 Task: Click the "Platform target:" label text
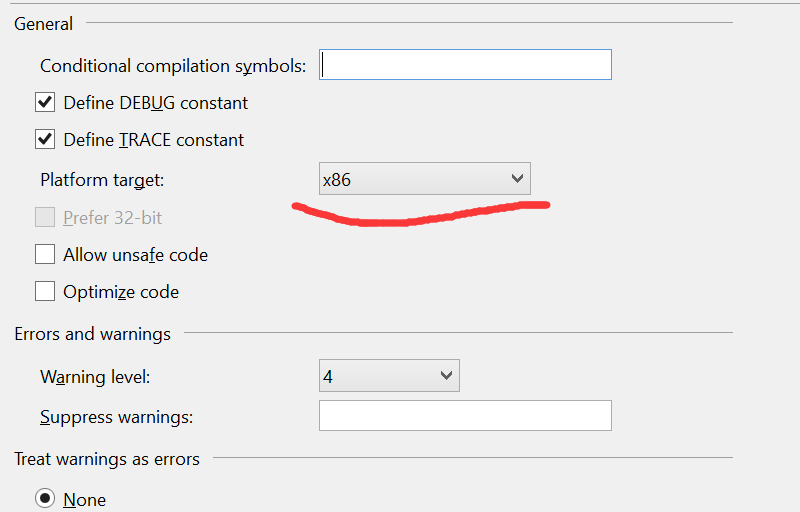point(102,180)
